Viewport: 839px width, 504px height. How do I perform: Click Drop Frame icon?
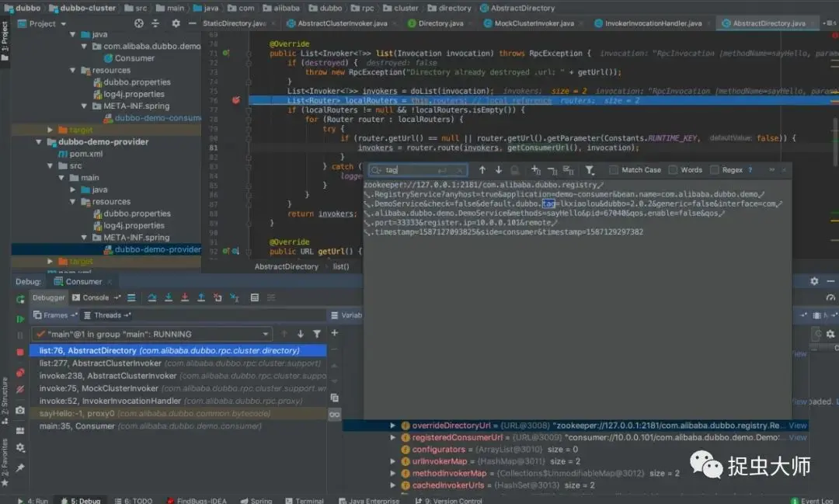(x=218, y=297)
